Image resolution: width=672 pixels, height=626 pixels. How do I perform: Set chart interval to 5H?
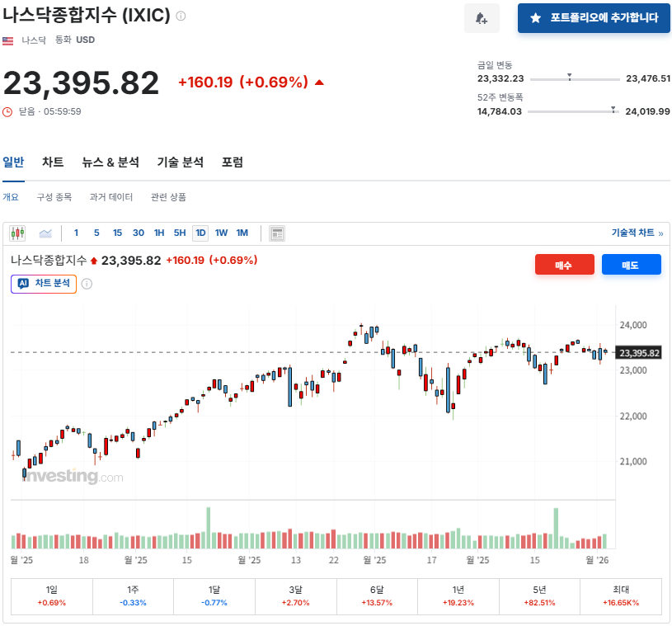click(x=180, y=233)
